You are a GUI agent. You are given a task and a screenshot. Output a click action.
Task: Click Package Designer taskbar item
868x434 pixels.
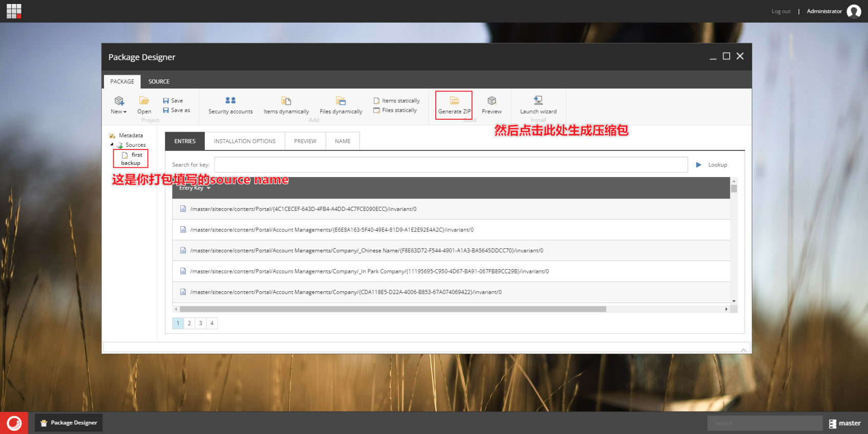[x=69, y=423]
